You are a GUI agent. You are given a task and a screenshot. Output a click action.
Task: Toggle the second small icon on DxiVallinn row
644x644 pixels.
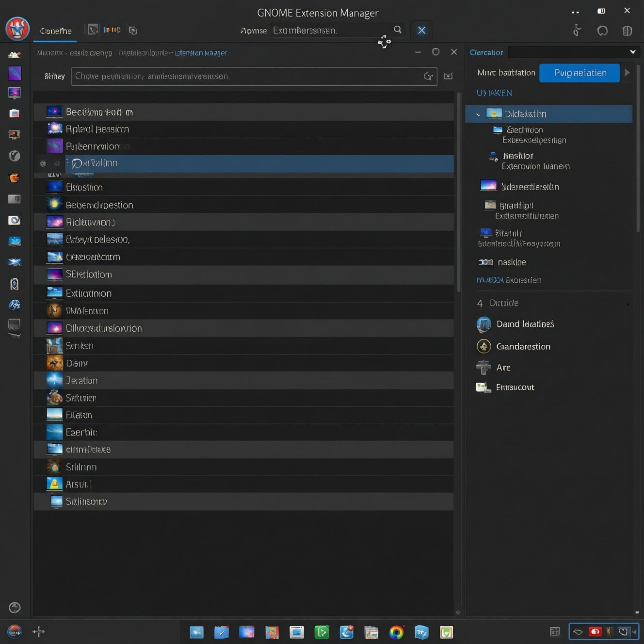(x=56, y=163)
